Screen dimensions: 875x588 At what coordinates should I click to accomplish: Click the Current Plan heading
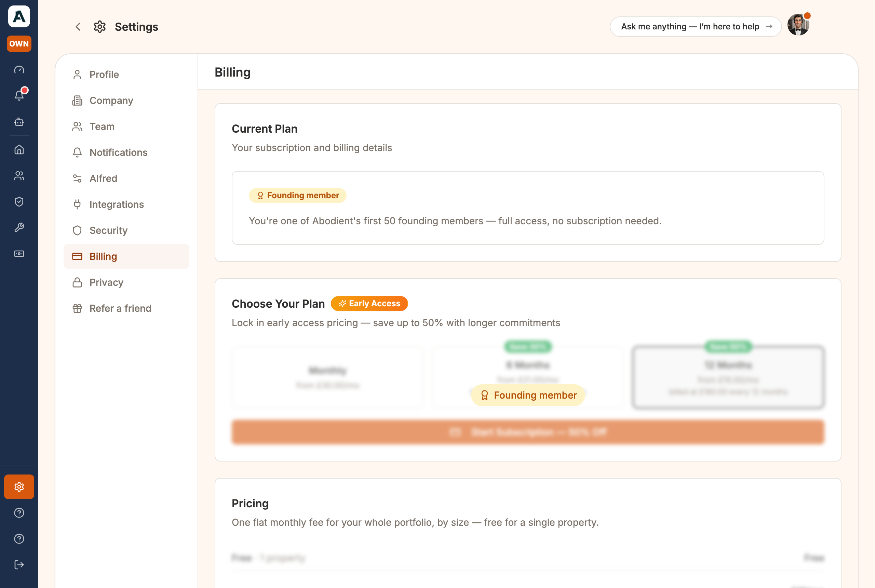pos(264,129)
